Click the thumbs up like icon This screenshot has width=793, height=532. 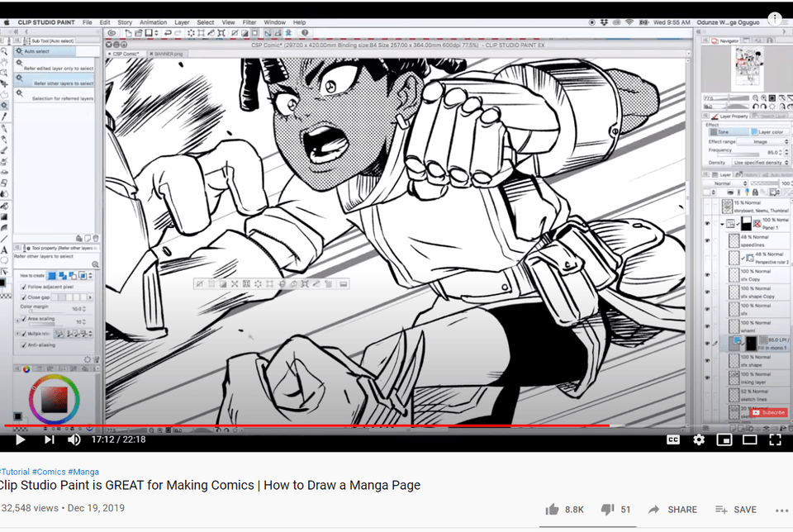click(553, 509)
